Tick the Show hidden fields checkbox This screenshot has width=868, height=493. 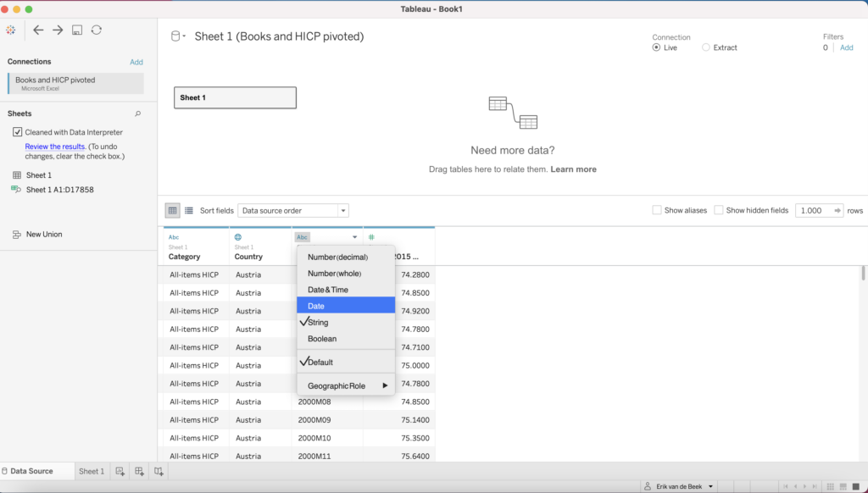719,210
